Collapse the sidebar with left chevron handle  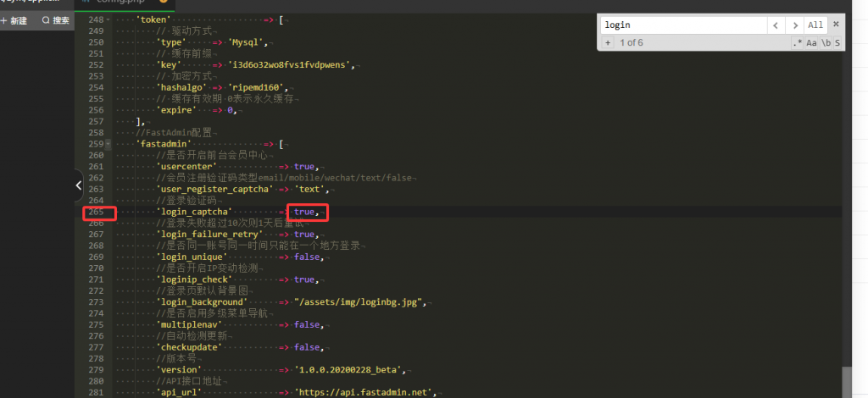(79, 184)
